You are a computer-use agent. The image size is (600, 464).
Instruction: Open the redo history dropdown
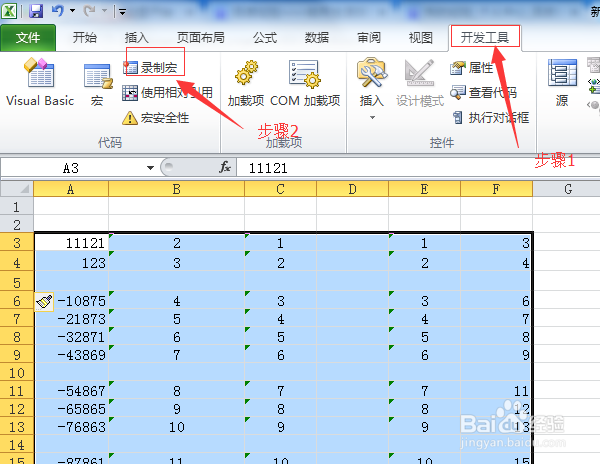click(x=104, y=11)
